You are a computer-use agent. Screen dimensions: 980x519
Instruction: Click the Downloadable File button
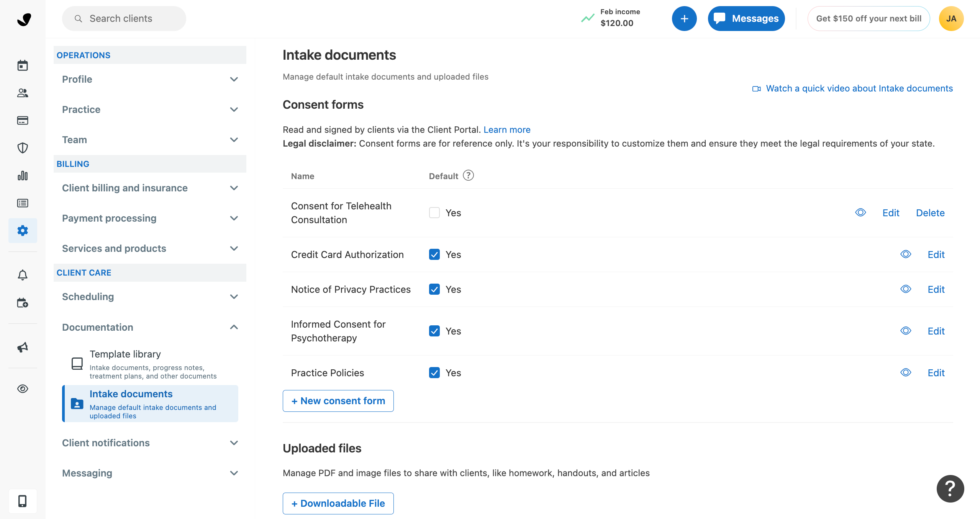(338, 503)
